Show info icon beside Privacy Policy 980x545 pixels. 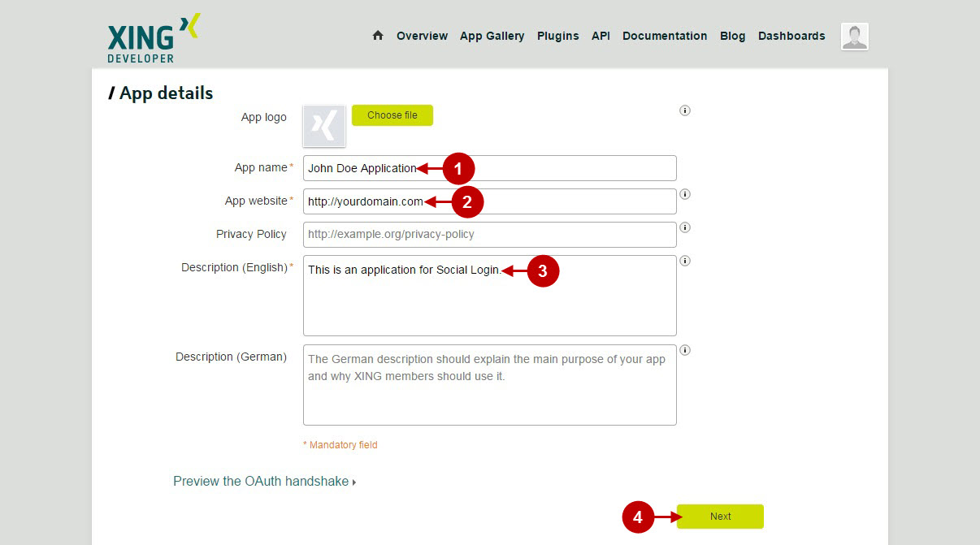click(685, 227)
